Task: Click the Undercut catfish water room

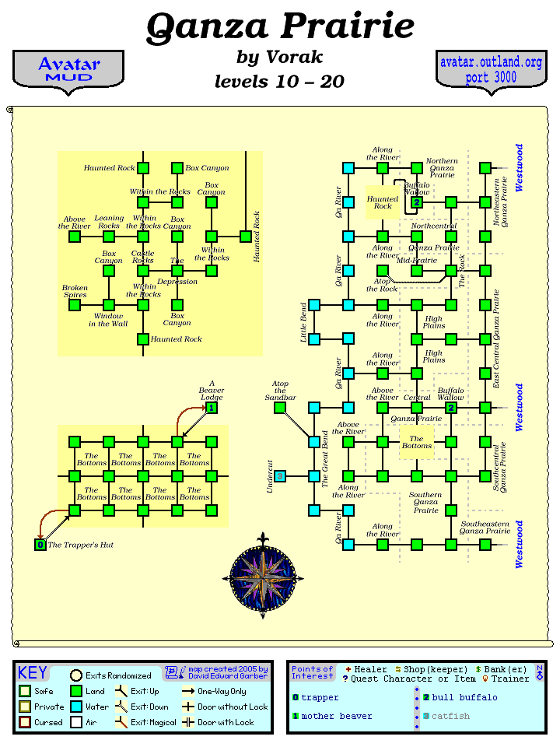Action: tap(280, 475)
